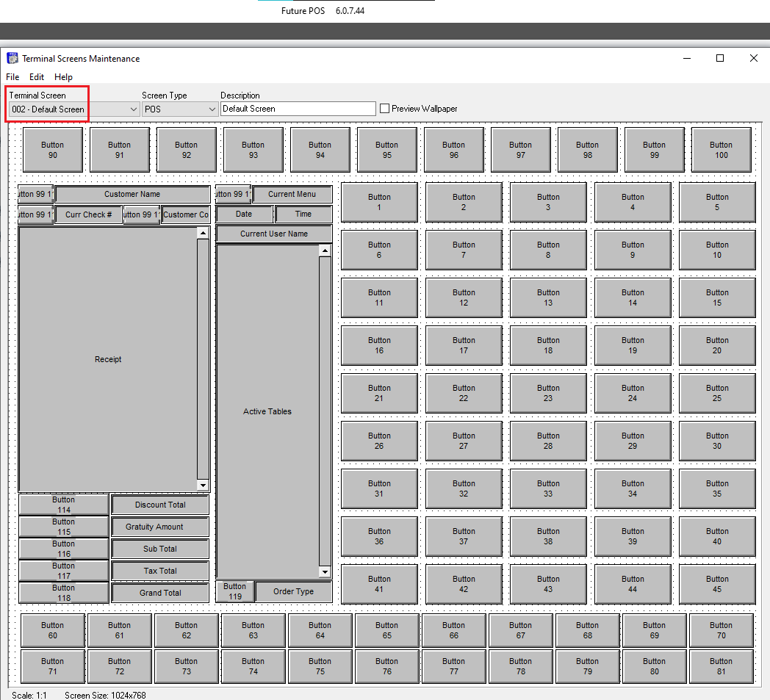Open the Terminal Screen dropdown
770x700 pixels.
pyautogui.click(x=133, y=109)
